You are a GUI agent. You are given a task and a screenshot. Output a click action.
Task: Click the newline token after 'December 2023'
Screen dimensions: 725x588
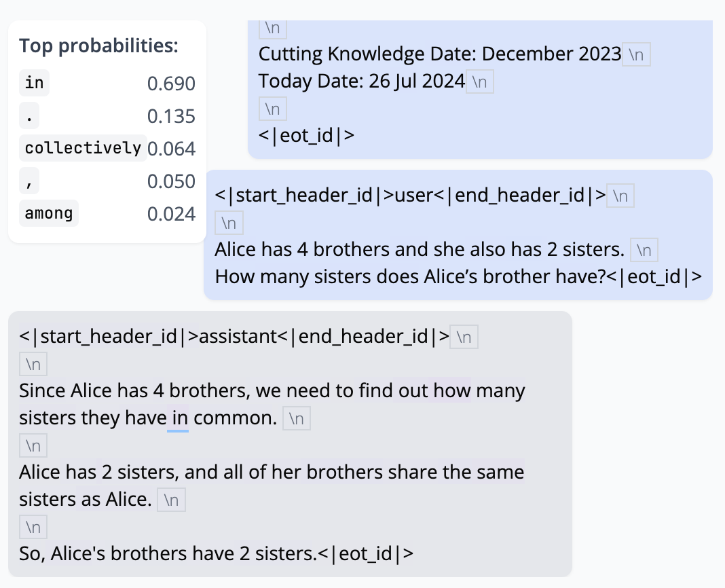coord(636,54)
